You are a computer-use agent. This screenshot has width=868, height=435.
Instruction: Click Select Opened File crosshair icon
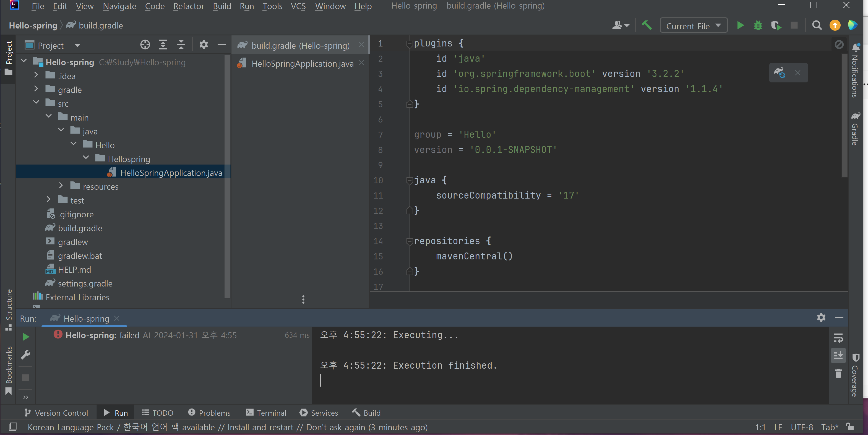[145, 45]
